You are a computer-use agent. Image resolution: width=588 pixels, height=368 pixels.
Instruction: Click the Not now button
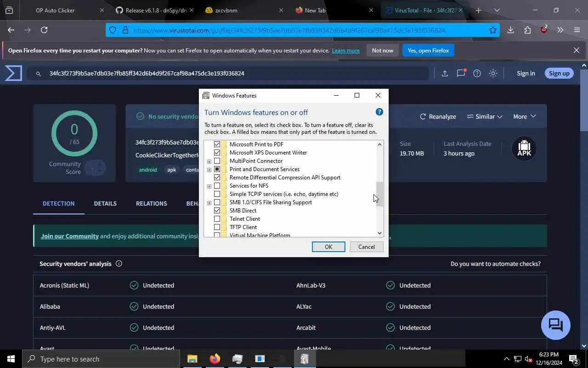pos(383,51)
